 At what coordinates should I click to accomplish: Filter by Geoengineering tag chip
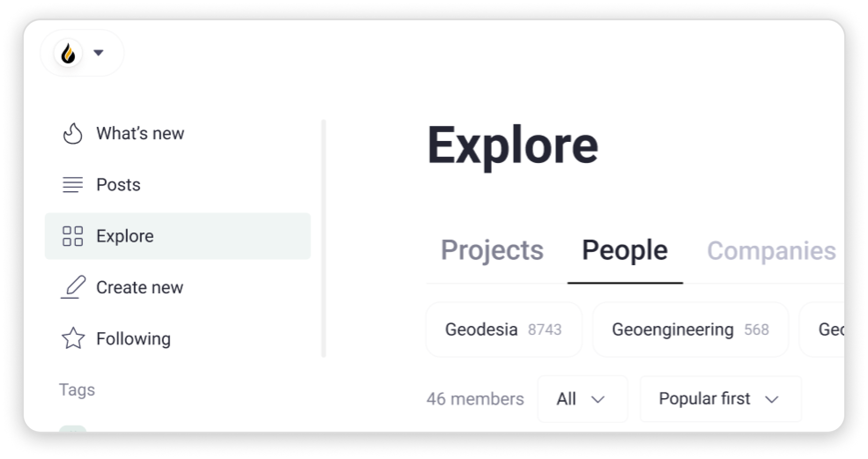(x=690, y=329)
